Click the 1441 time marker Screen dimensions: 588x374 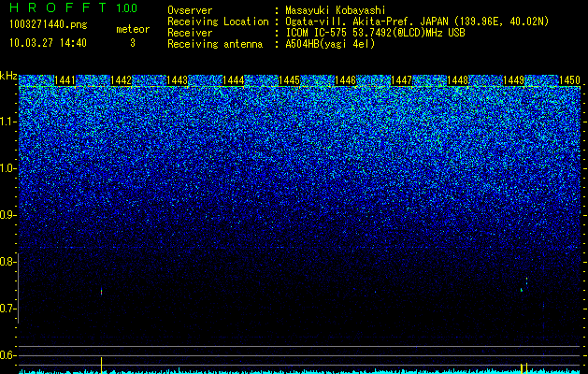[65, 80]
